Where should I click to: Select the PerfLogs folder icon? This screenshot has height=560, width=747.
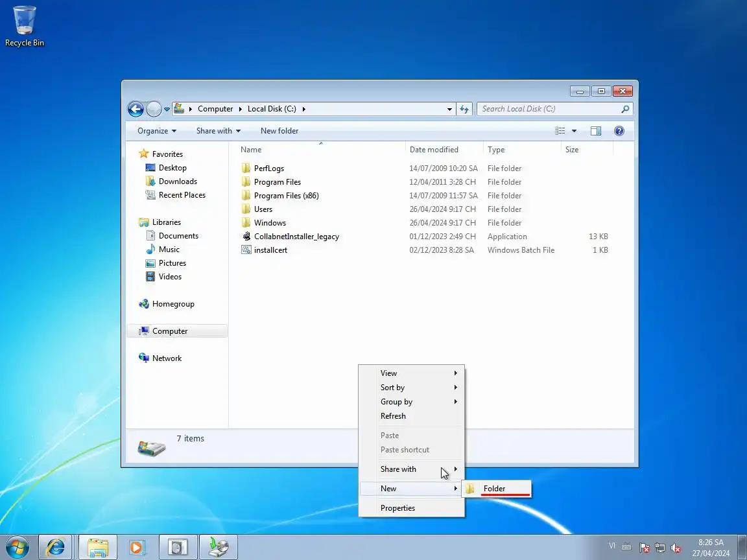pos(246,168)
